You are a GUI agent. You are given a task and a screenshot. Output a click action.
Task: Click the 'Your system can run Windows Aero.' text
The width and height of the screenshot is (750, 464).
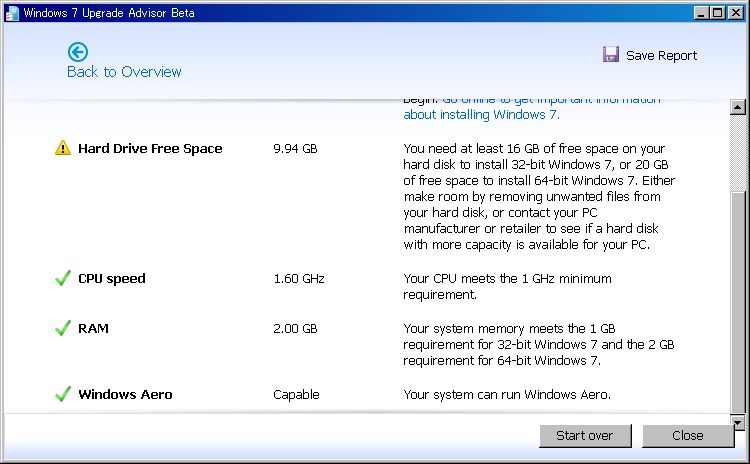tap(507, 395)
